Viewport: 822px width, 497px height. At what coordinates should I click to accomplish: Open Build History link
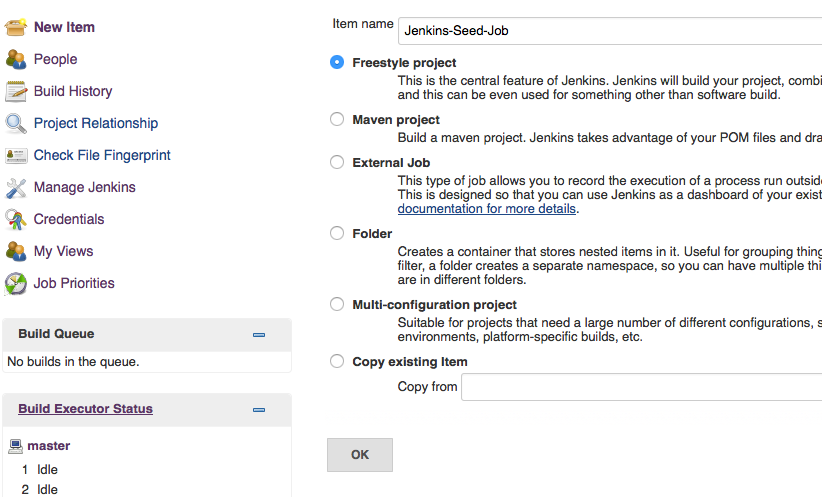[x=73, y=91]
